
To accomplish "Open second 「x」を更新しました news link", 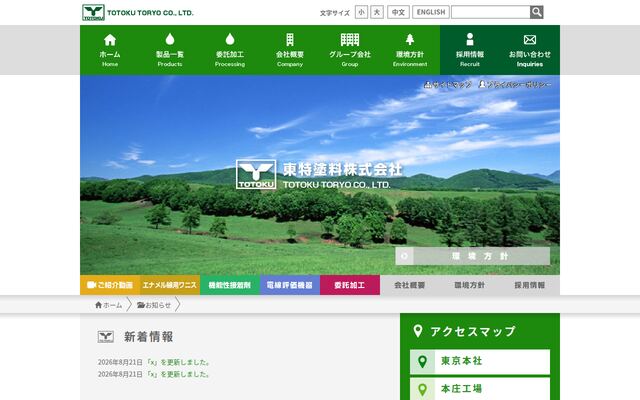I will (178, 374).
